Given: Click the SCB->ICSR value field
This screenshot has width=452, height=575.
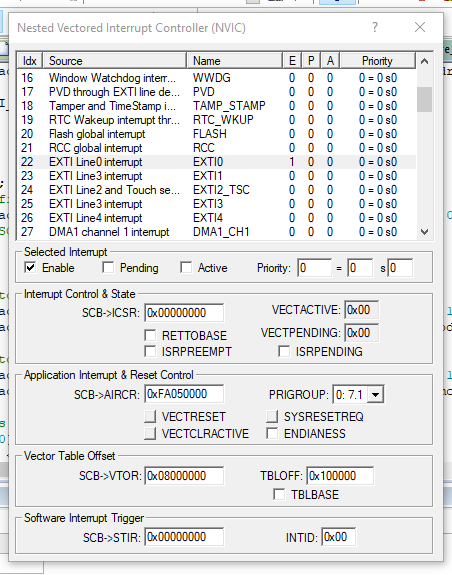Looking at the screenshot, I should [184, 313].
